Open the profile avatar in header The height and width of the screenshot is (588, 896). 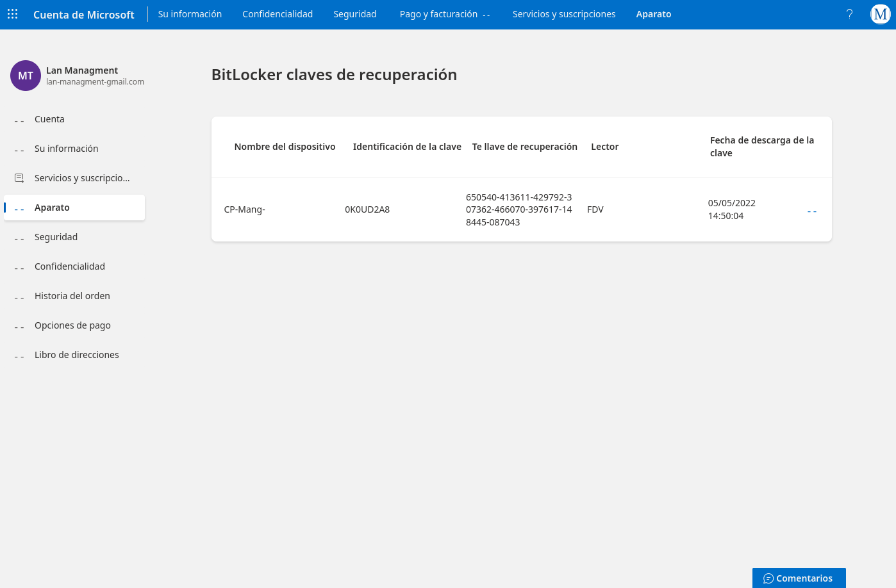pos(881,14)
